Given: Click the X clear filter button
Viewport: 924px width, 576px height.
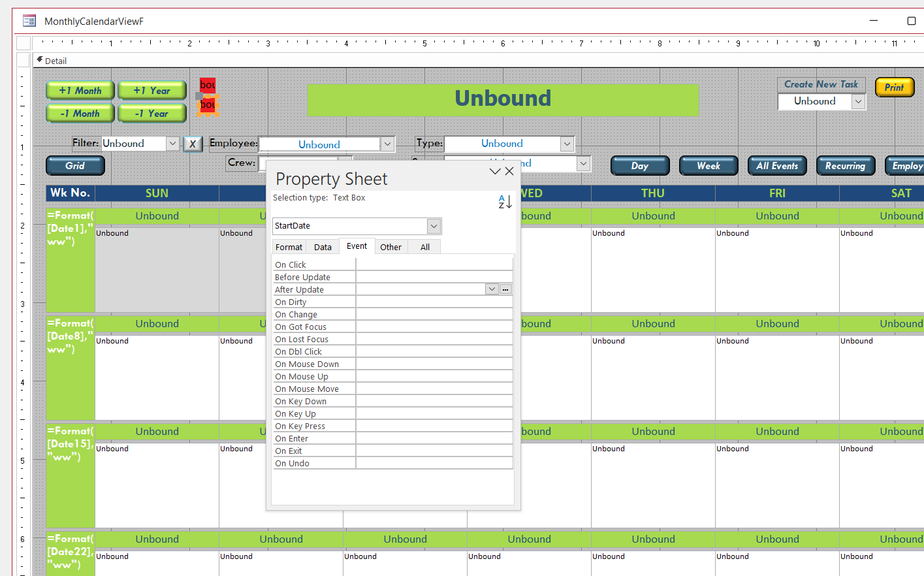Looking at the screenshot, I should (x=193, y=144).
